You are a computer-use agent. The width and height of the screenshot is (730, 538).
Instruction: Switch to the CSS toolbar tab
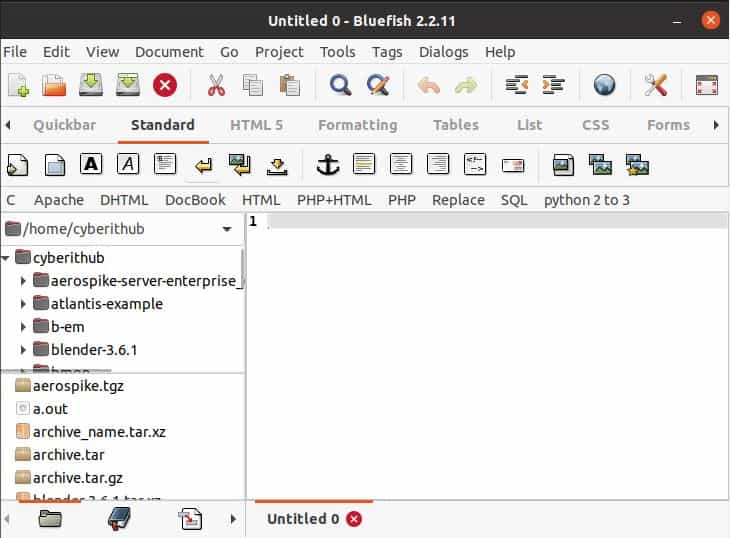click(x=595, y=125)
